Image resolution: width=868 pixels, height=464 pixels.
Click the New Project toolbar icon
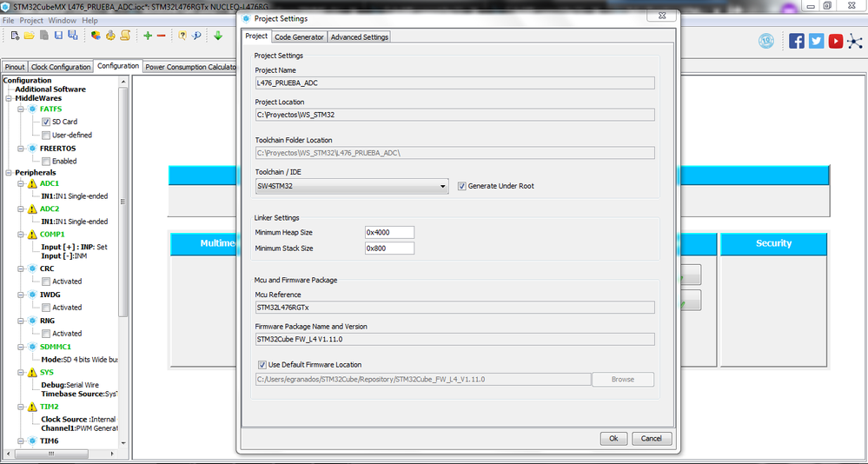pyautogui.click(x=16, y=36)
